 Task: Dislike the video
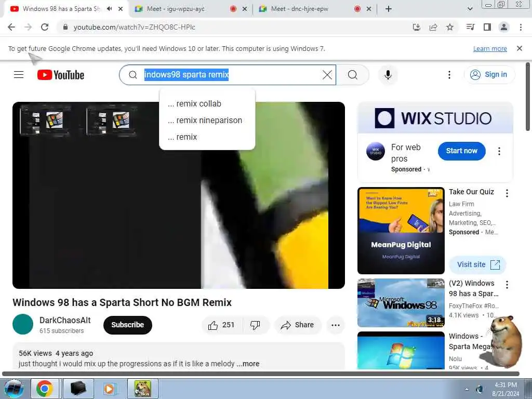(x=255, y=325)
